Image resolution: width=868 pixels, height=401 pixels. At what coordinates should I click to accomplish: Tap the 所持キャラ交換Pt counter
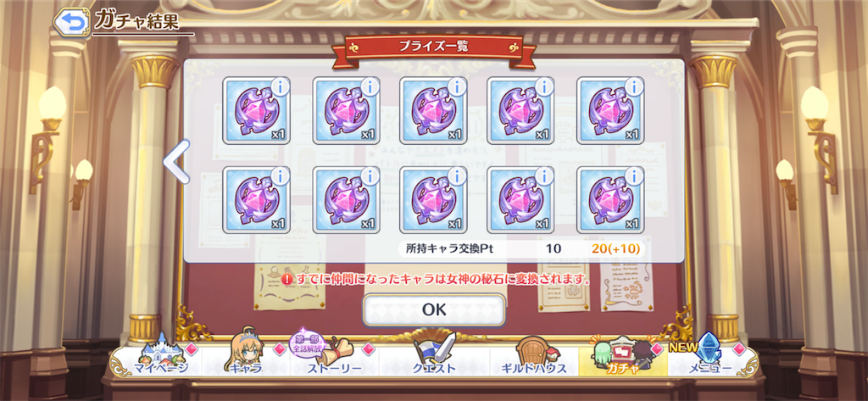tap(521, 248)
